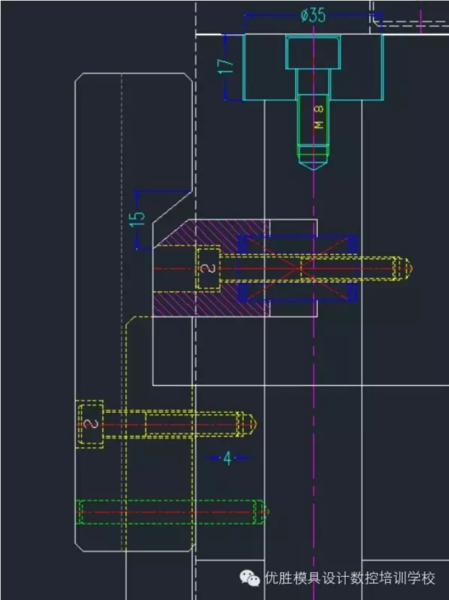The width and height of the screenshot is (449, 600).
Task: Select the 2 label inside hatched block screw
Action: point(208,268)
